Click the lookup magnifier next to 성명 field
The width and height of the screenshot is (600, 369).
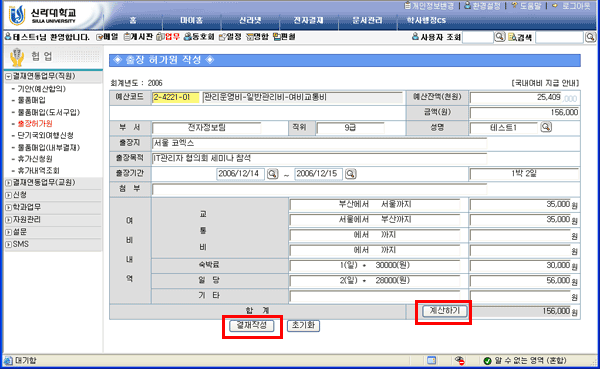(546, 127)
